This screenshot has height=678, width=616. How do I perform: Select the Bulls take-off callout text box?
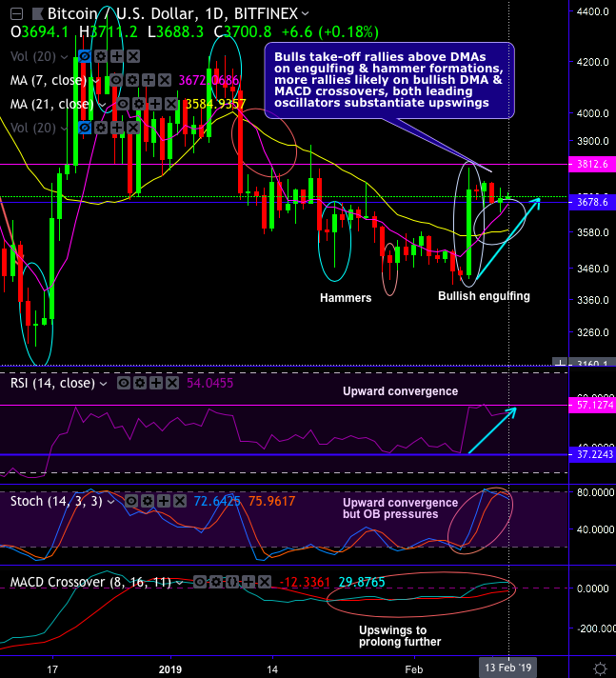[389, 80]
